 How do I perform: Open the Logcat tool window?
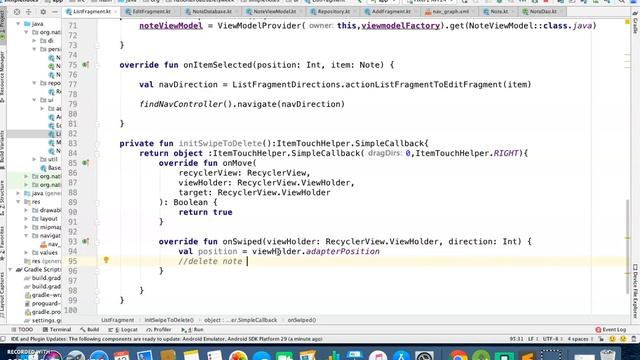coord(123,329)
